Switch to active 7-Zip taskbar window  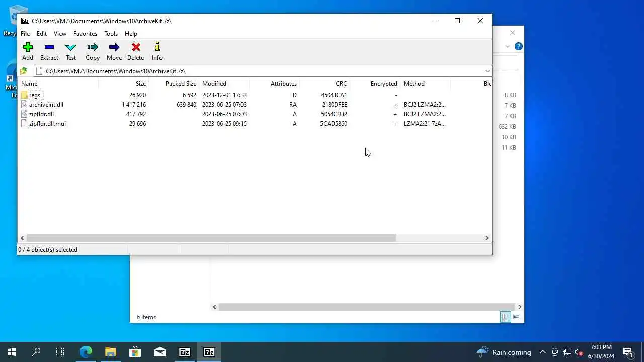pyautogui.click(x=209, y=352)
